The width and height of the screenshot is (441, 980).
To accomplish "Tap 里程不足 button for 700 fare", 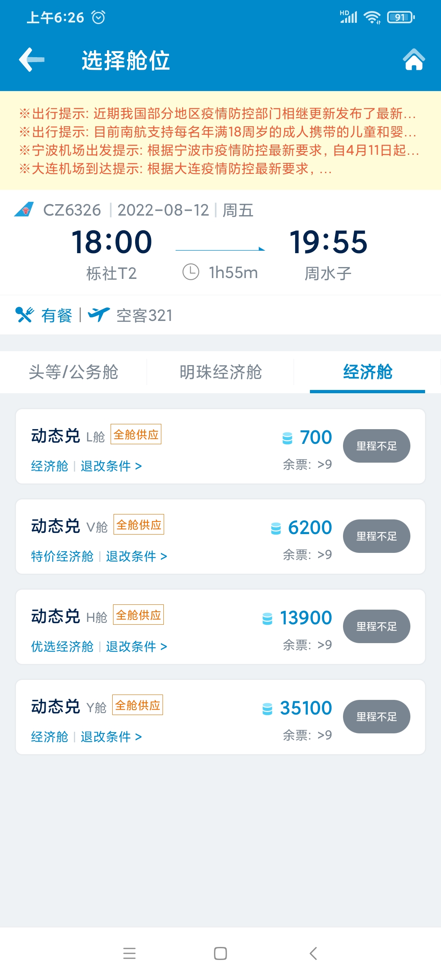I will pyautogui.click(x=376, y=446).
